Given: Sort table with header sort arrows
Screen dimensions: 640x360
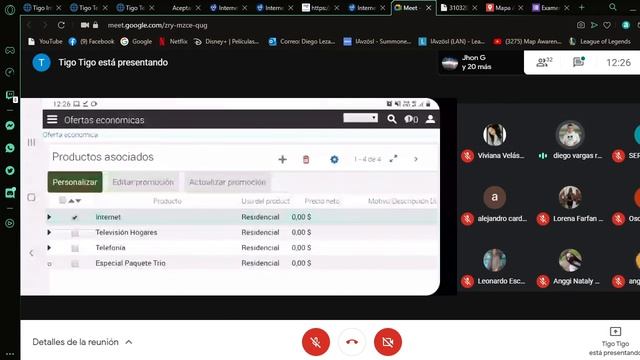Looking at the screenshot, I should [x=75, y=200].
